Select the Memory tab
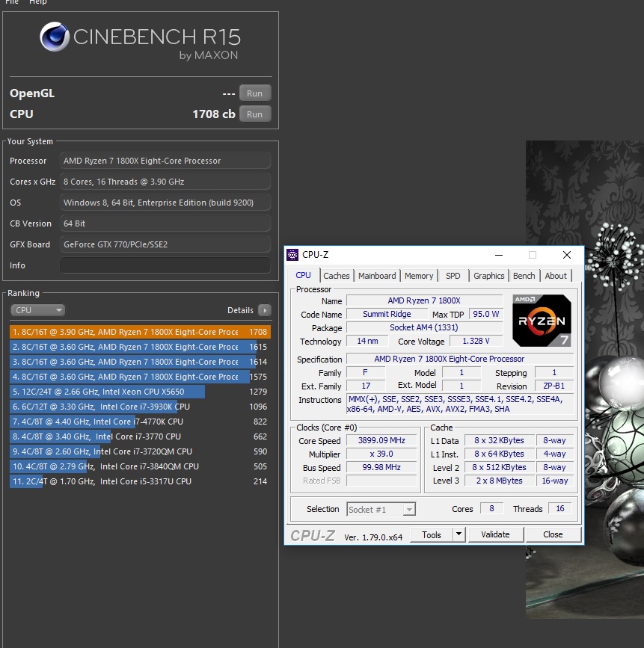Screen dimensions: 644x648 419,276
